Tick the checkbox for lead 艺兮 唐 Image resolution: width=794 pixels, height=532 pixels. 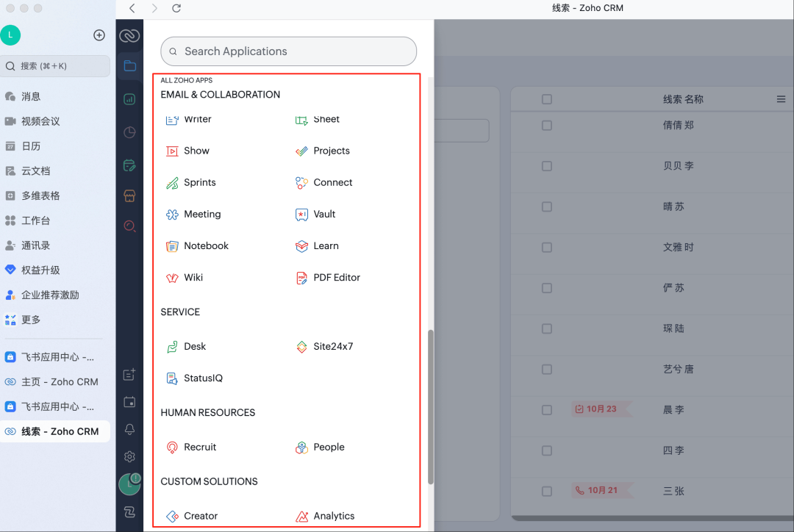547,370
